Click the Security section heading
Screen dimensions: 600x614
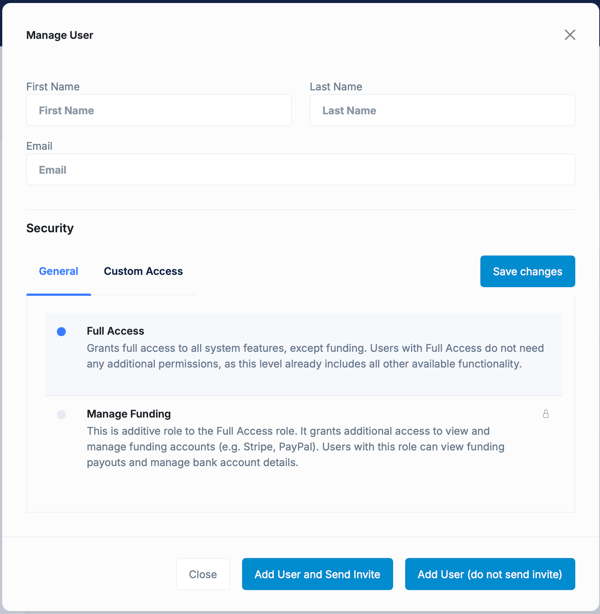click(50, 228)
